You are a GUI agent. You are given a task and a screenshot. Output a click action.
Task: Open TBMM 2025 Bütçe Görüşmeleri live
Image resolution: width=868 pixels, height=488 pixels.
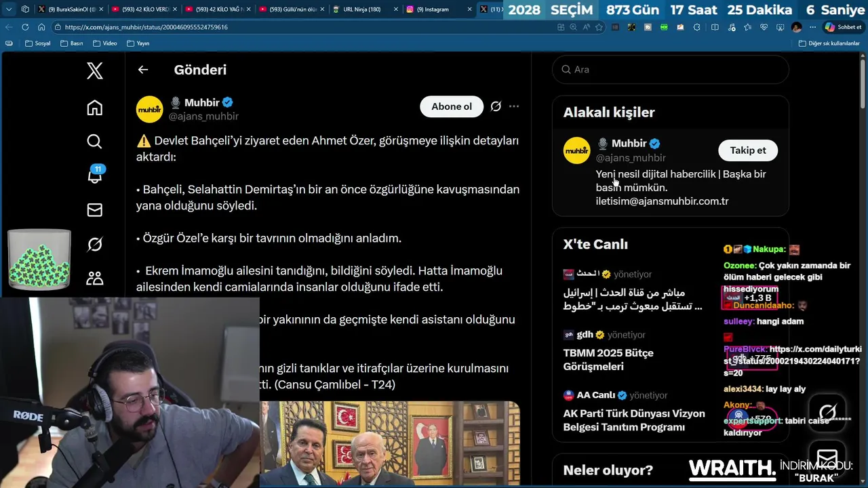pos(608,360)
